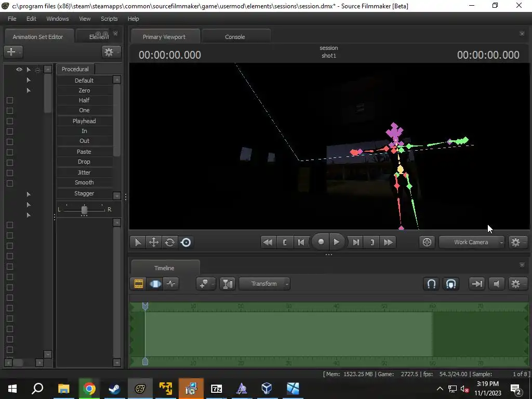Click the playhead marker on the timeline

pyautogui.click(x=145, y=307)
